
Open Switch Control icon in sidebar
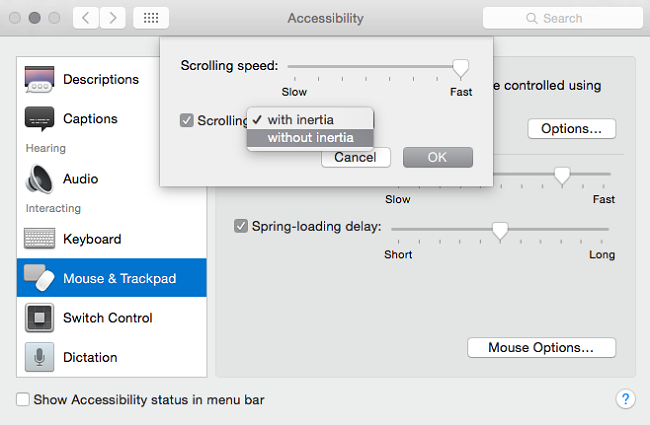coord(39,318)
